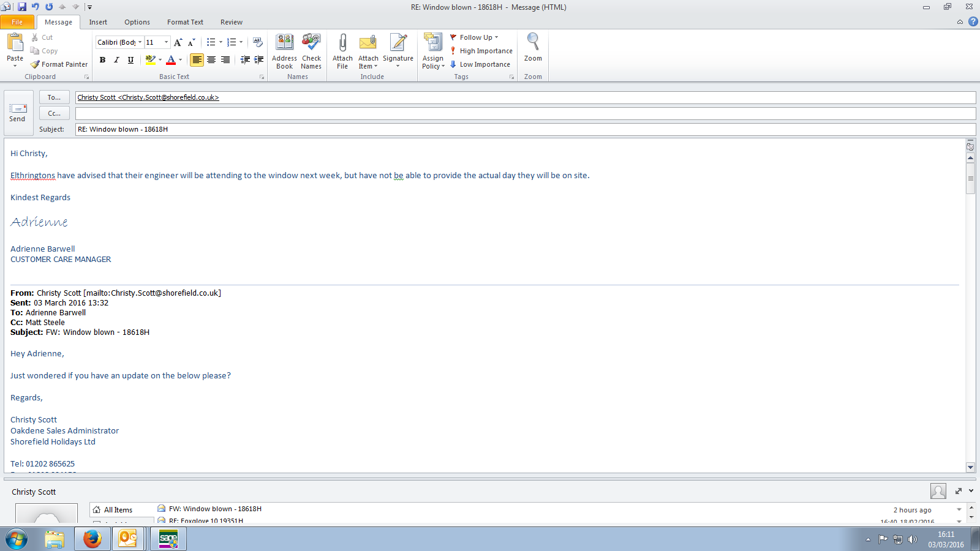Undo the last action
Image resolution: width=980 pixels, height=551 pixels.
coord(35,7)
